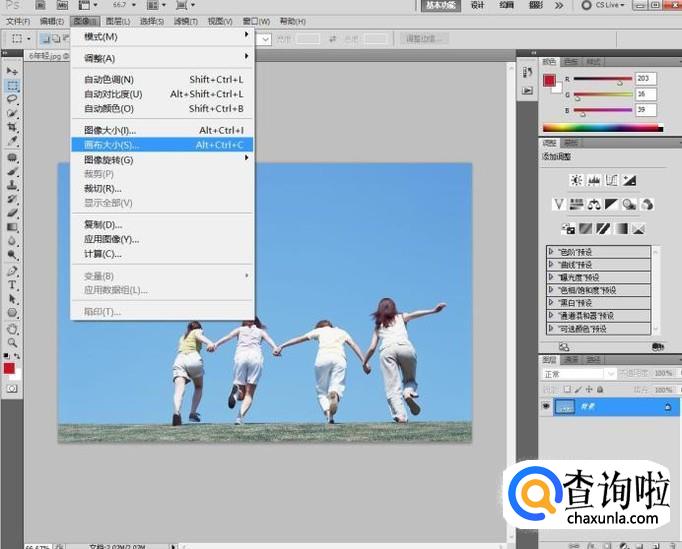Click the red foreground color swatch in Color panel
The image size is (682, 549).
click(x=549, y=80)
